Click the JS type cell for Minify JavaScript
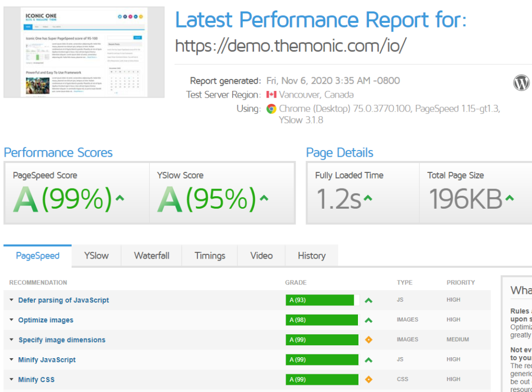The image size is (532, 392). 400,359
